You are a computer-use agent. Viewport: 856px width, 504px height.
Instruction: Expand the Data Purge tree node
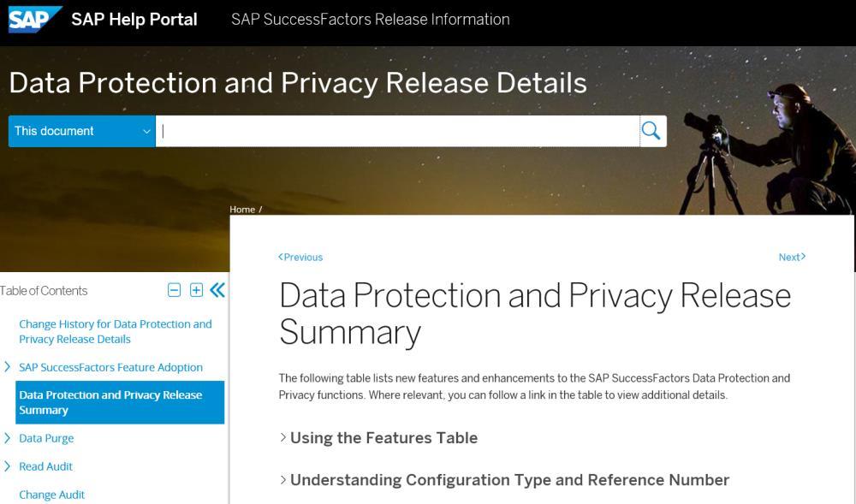7,438
